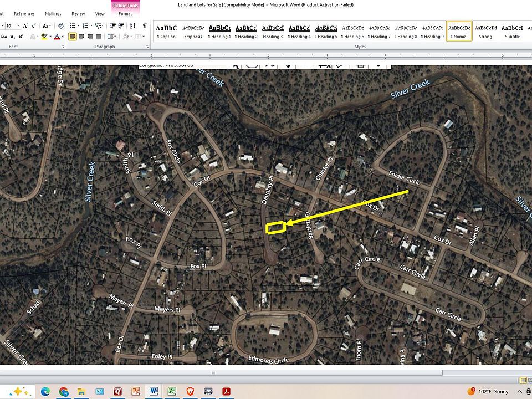
Task: Select Center alignment
Action: (x=81, y=37)
